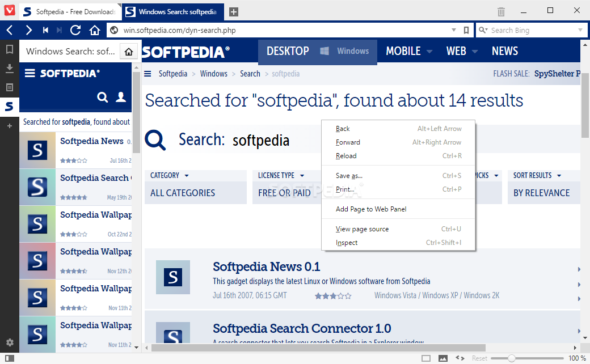This screenshot has height=364, width=590.
Task: Open a new tab with plus button
Action: pos(233,12)
